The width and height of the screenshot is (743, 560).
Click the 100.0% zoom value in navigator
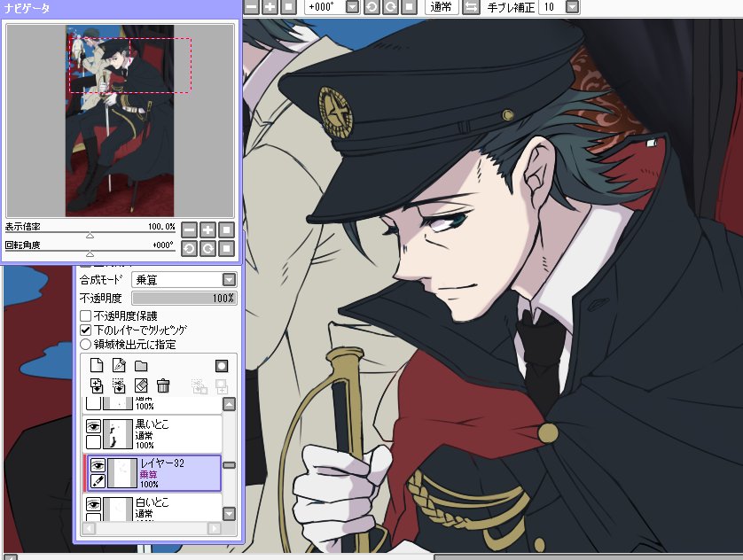[x=161, y=227]
